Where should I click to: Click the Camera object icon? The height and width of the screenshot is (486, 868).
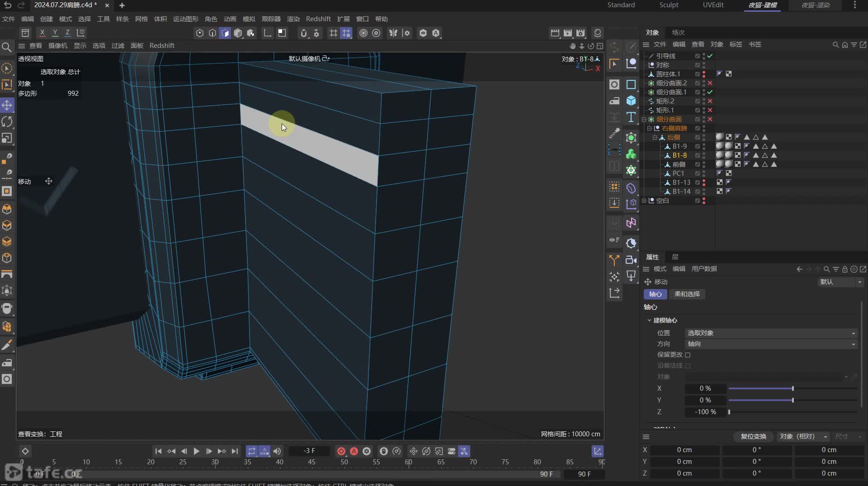pyautogui.click(x=631, y=260)
